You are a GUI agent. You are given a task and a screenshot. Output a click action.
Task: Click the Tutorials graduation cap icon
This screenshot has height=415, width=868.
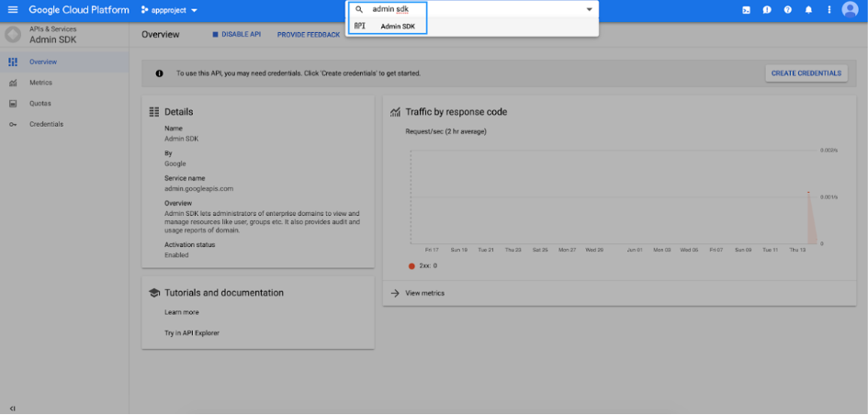coord(154,293)
